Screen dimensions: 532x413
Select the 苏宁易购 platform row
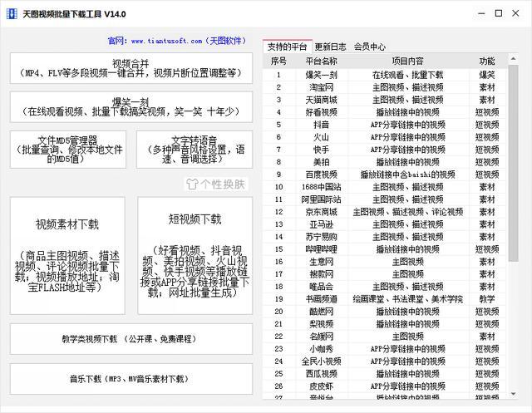coord(384,237)
